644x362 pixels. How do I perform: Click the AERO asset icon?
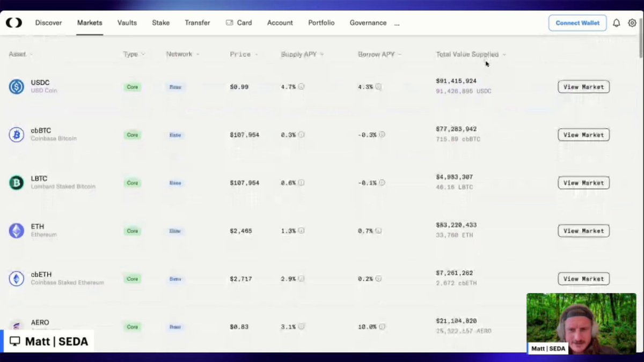[16, 326]
